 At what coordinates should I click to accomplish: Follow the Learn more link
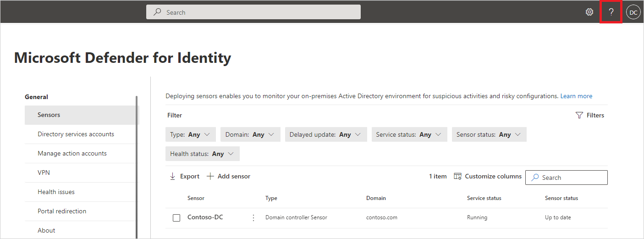point(576,96)
